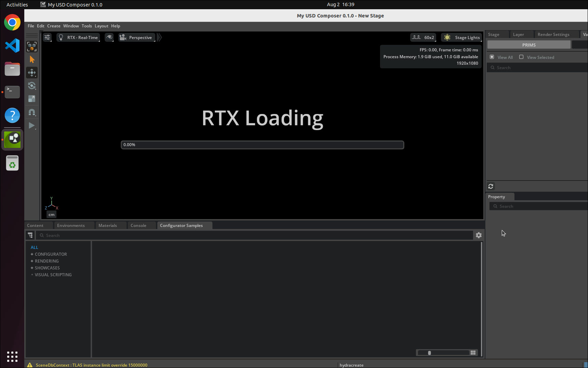Open the Edit menu
The width and height of the screenshot is (588, 368).
(41, 26)
